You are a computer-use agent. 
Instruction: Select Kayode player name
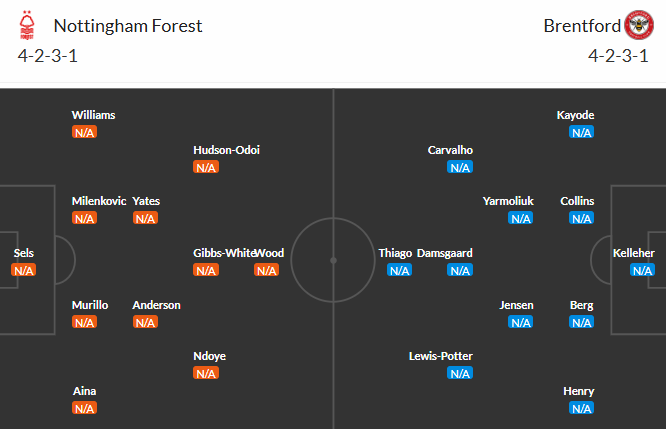click(575, 115)
